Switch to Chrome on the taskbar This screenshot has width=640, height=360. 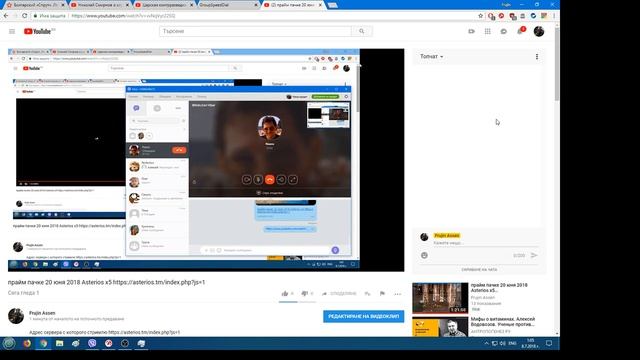(x=43, y=343)
